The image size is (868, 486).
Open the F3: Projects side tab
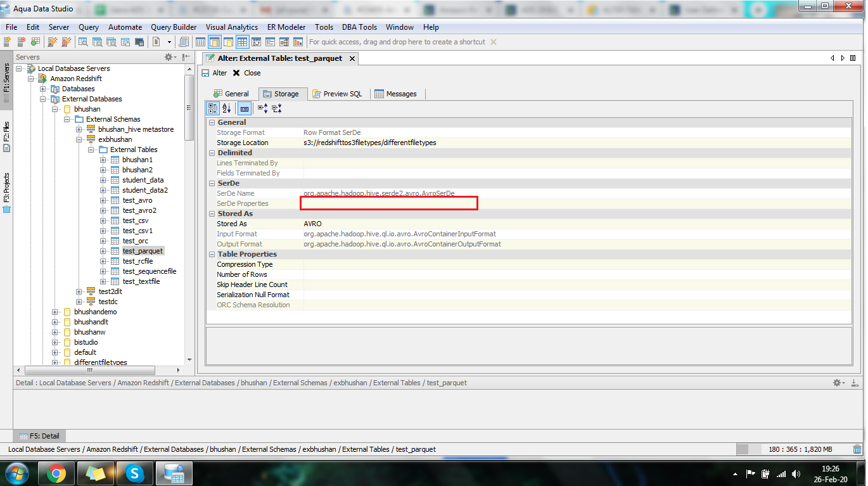click(x=6, y=192)
